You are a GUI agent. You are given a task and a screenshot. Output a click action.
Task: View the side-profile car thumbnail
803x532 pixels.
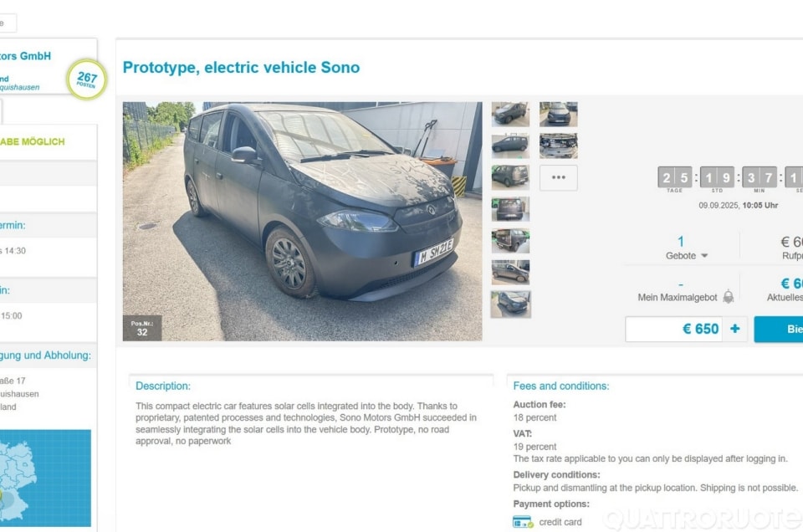[x=510, y=146]
